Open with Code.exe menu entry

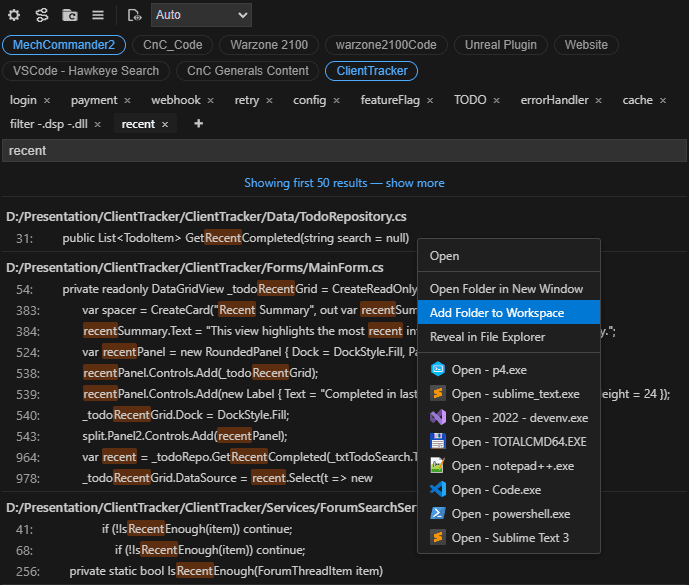(509, 490)
